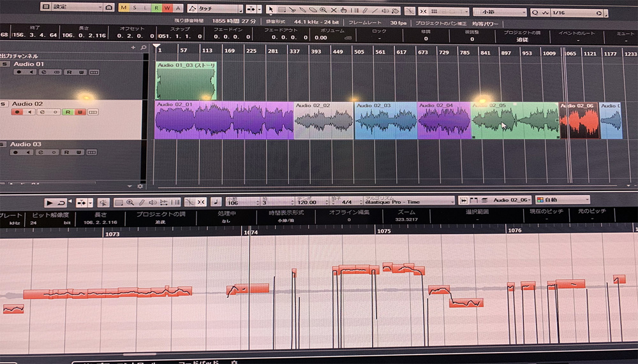Disable record enable on Audio 02 track

pos(17,112)
